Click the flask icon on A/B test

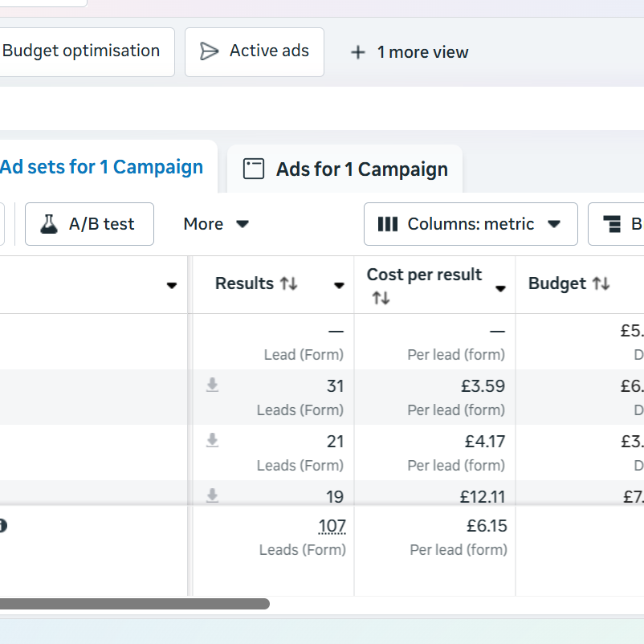(x=49, y=224)
